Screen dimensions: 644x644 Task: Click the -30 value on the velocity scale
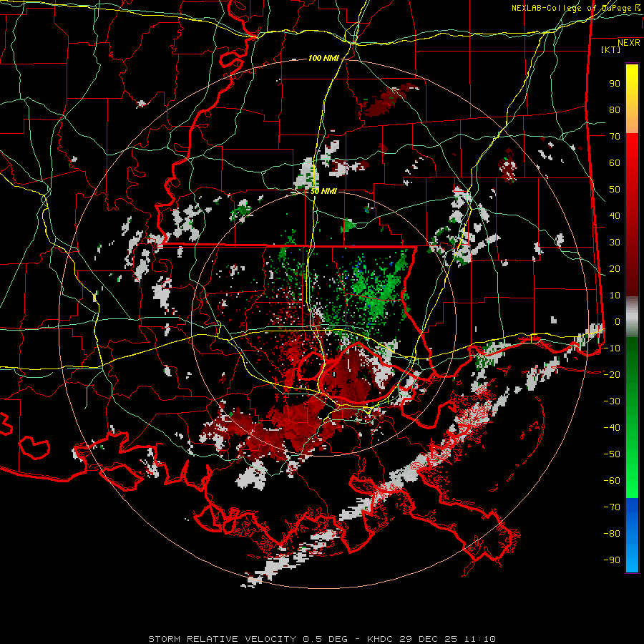[x=612, y=401]
